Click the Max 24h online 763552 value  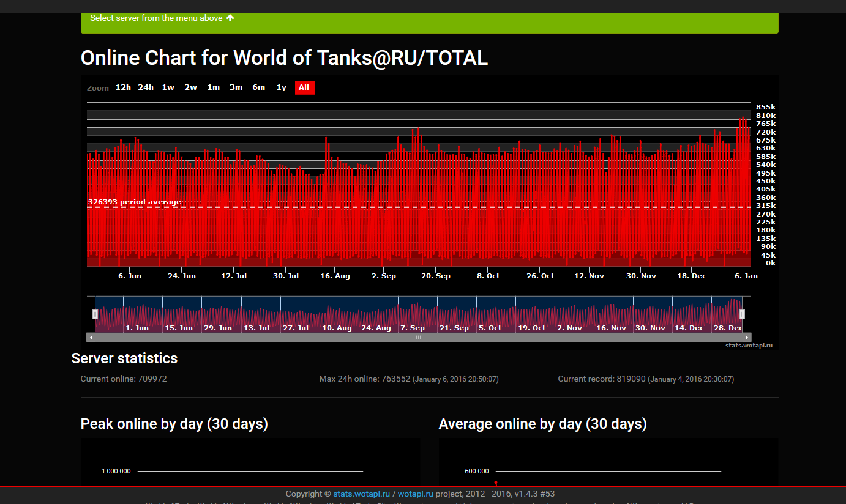coord(409,379)
